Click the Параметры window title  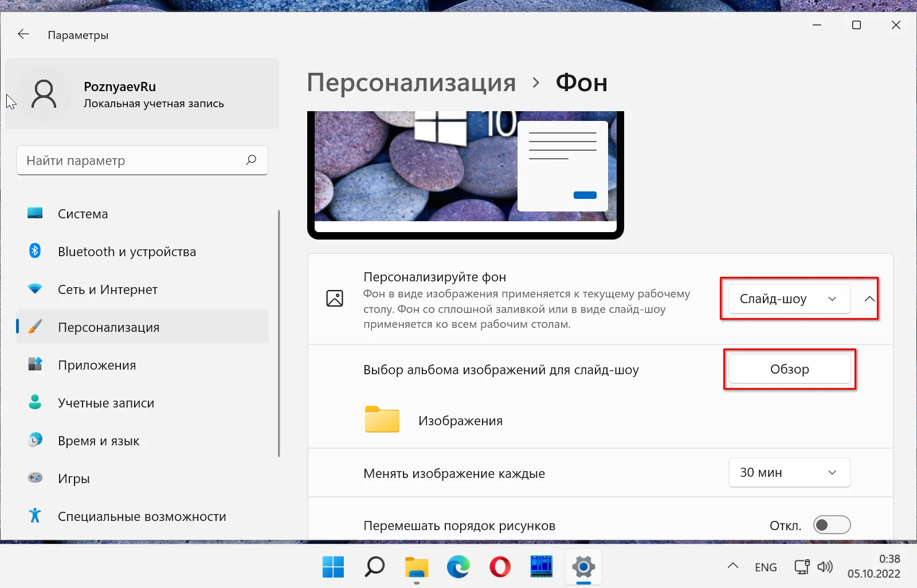pyautogui.click(x=78, y=35)
